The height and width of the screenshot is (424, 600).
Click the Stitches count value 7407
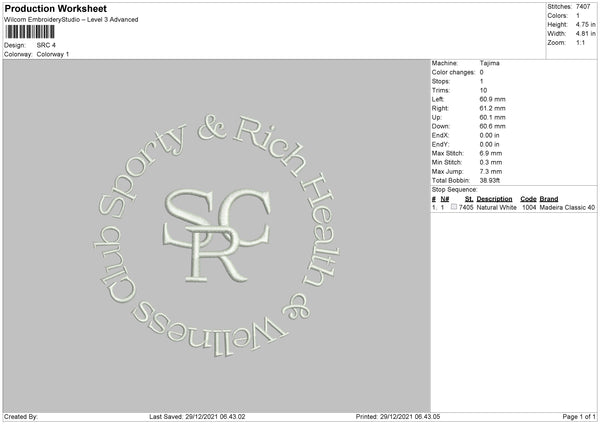pyautogui.click(x=583, y=7)
